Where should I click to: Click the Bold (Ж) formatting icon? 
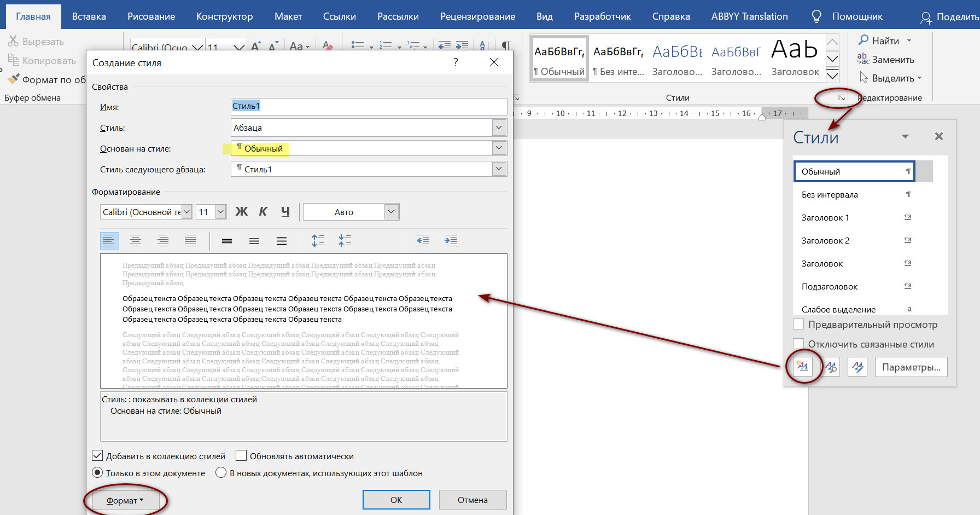pos(242,212)
